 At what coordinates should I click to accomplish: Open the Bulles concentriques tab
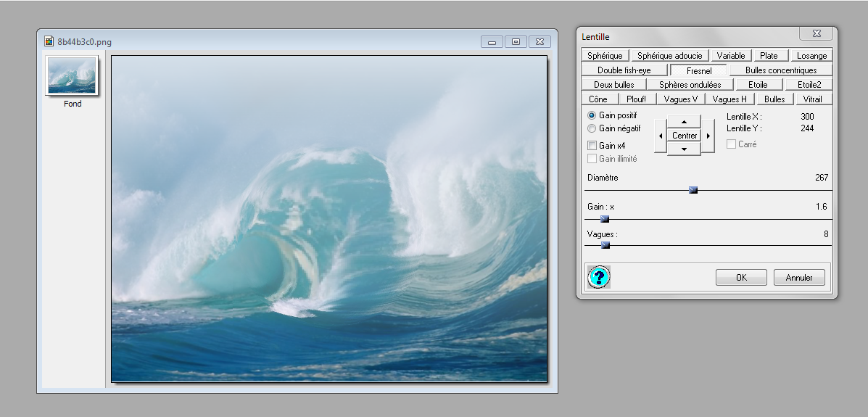tap(780, 70)
